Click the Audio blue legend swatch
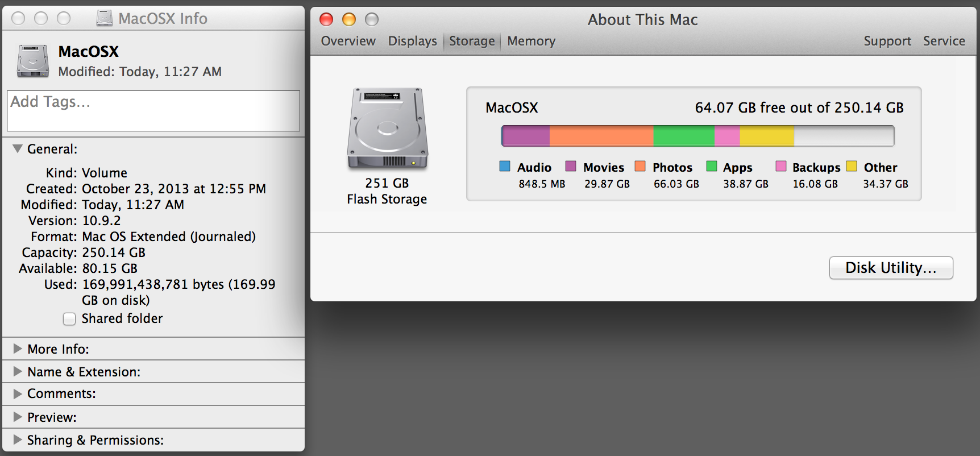 tap(505, 166)
